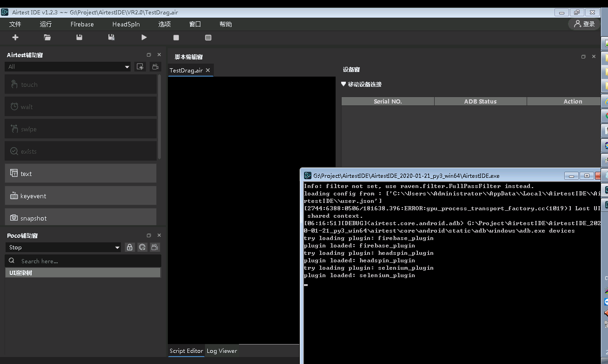
Task: Start Airtest recording with the camera icon
Action: coord(155,67)
